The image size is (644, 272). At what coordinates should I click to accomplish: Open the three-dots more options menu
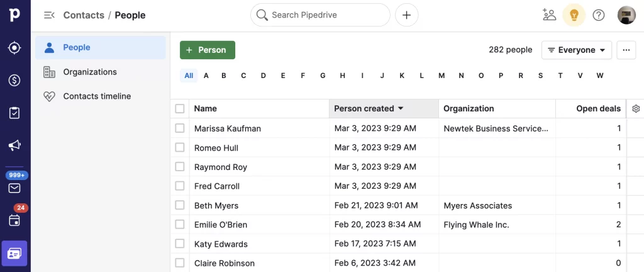(x=626, y=50)
